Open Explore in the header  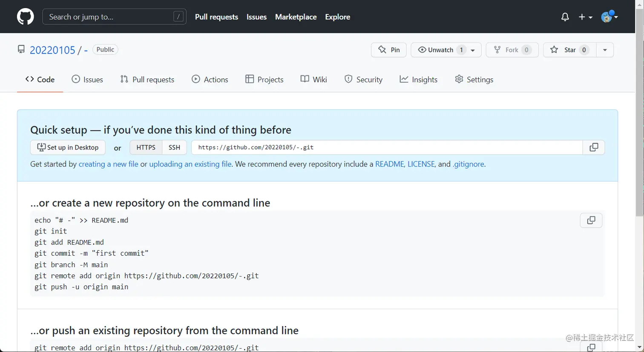coord(337,17)
